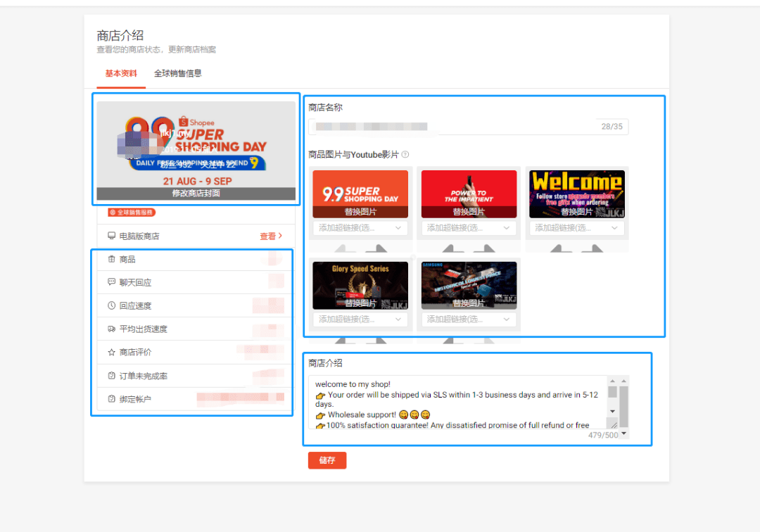
Task: Click 修改商店封面 on the shop cover
Action: [x=196, y=193]
